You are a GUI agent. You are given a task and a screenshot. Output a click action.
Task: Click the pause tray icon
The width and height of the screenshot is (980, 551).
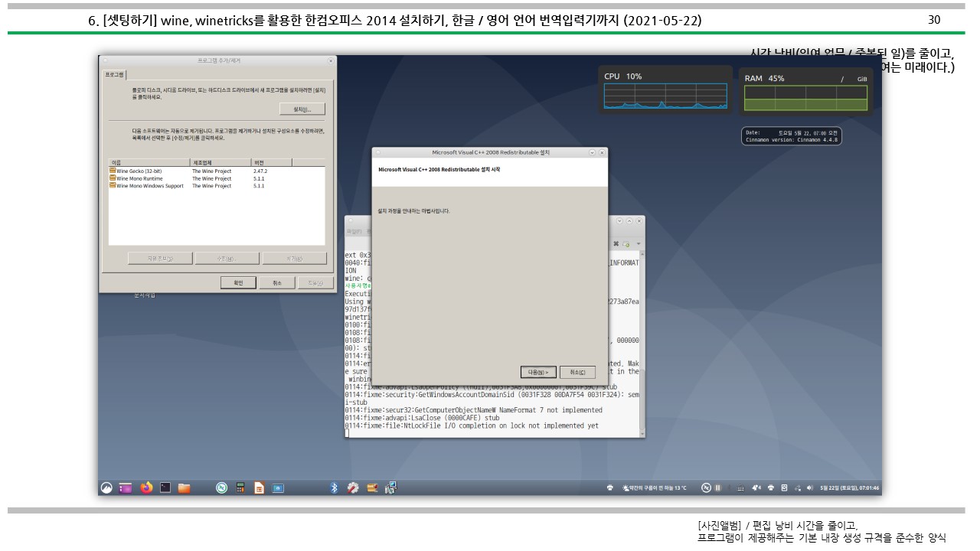point(717,487)
